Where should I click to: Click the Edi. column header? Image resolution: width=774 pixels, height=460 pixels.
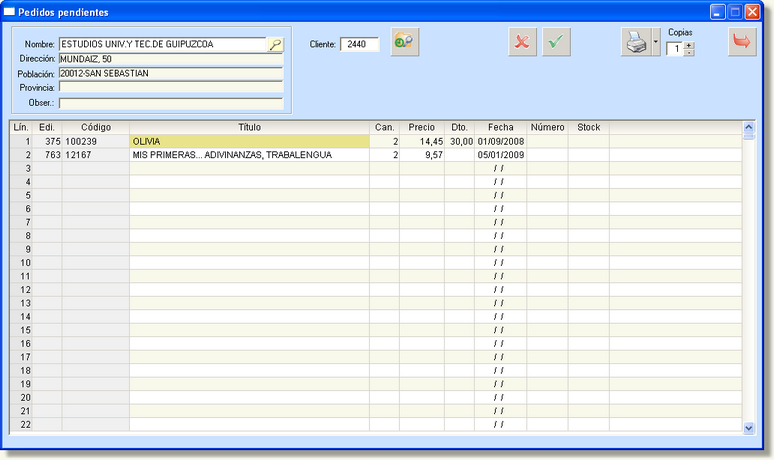point(47,127)
